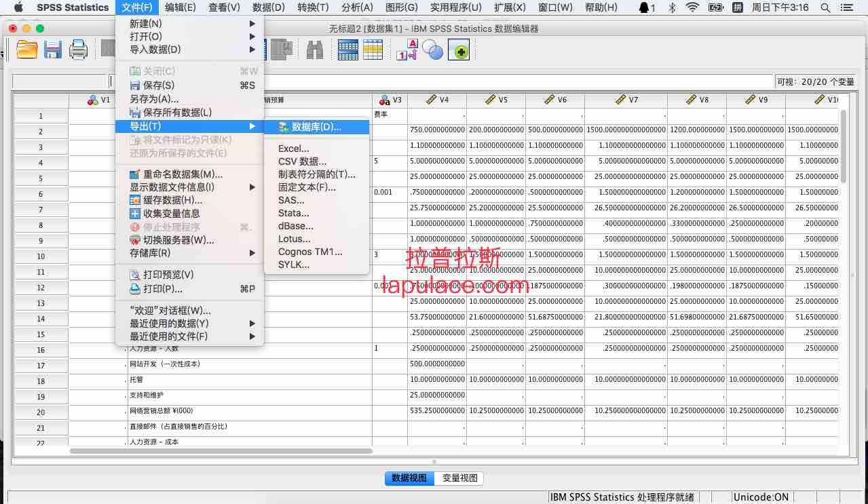Screen dimensions: 868x504
Task: Click the printer toolbar icon
Action: click(79, 50)
